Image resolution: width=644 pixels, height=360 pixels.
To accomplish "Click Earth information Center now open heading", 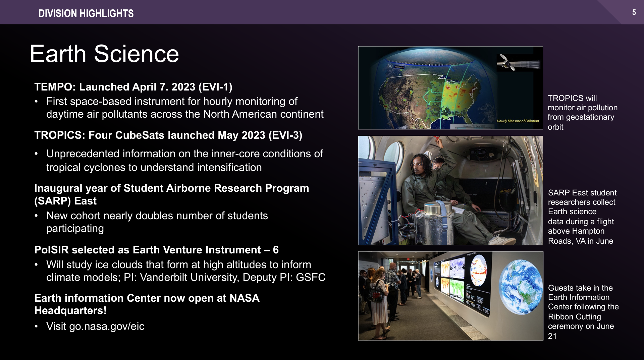I will click(147, 304).
